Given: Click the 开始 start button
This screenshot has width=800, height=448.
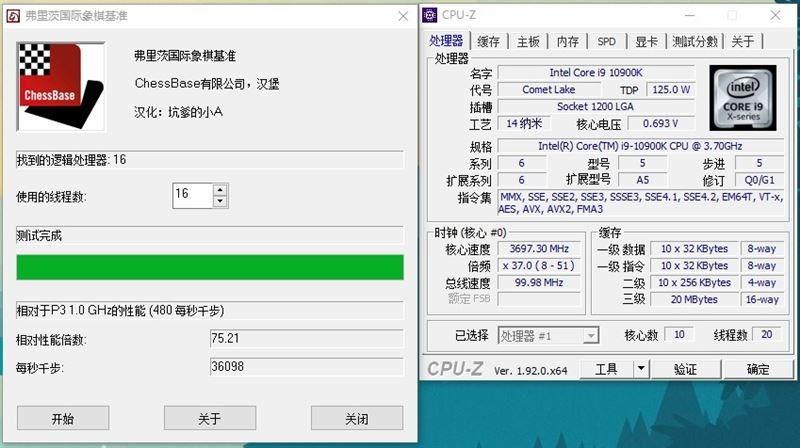Looking at the screenshot, I should [x=63, y=419].
